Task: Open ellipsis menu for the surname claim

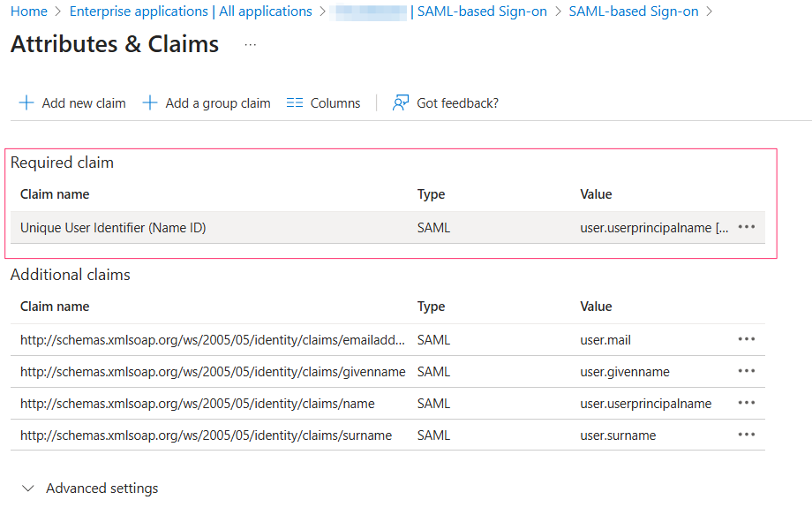Action: point(746,435)
